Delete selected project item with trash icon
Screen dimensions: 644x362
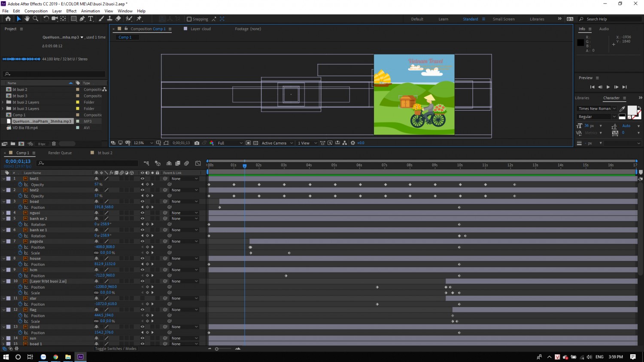click(54, 144)
